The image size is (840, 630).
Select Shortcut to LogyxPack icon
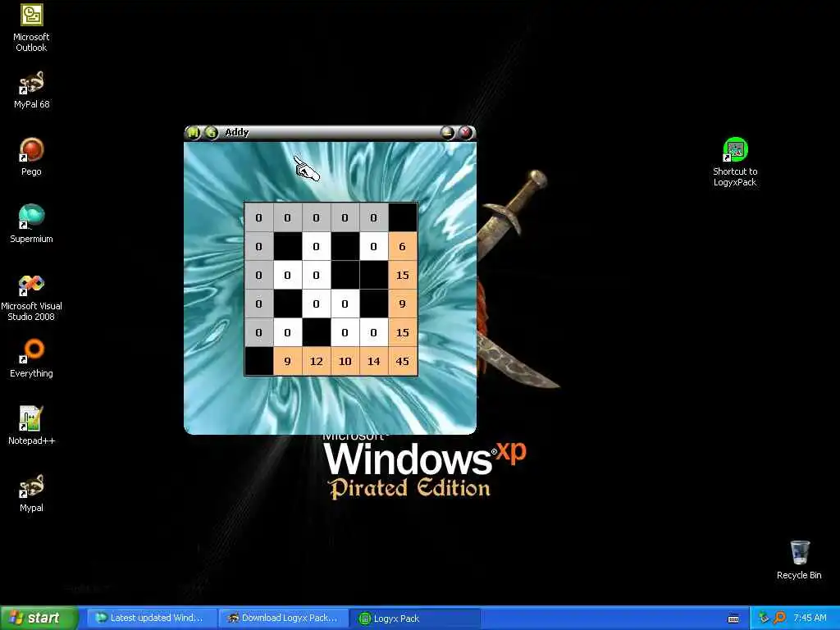click(735, 162)
